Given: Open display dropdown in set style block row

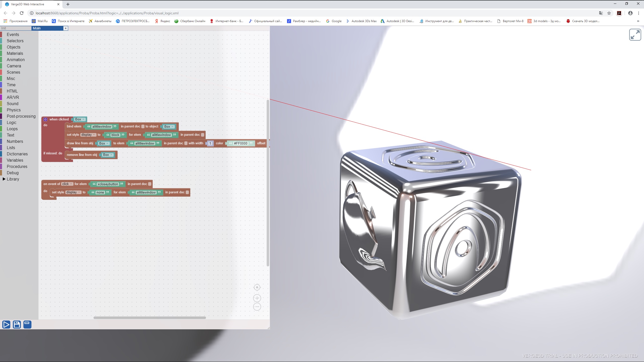Looking at the screenshot, I should pyautogui.click(x=88, y=135).
